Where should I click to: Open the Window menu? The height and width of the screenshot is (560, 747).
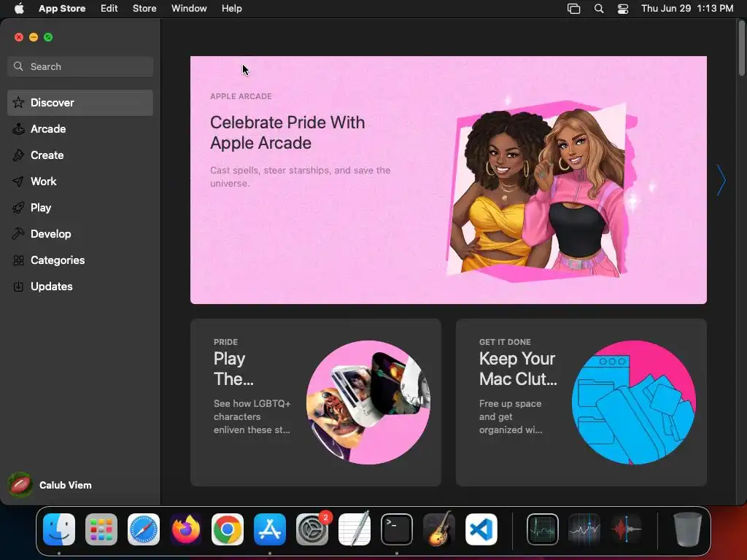[189, 9]
